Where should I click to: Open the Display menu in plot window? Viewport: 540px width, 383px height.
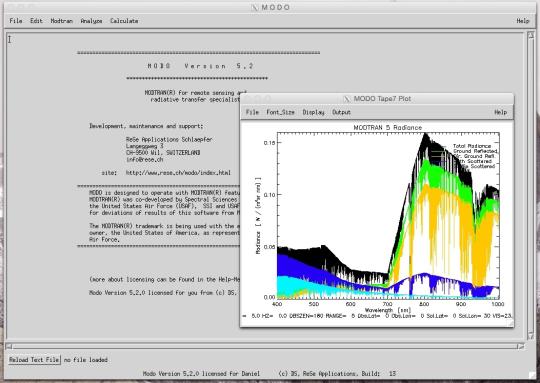click(313, 112)
